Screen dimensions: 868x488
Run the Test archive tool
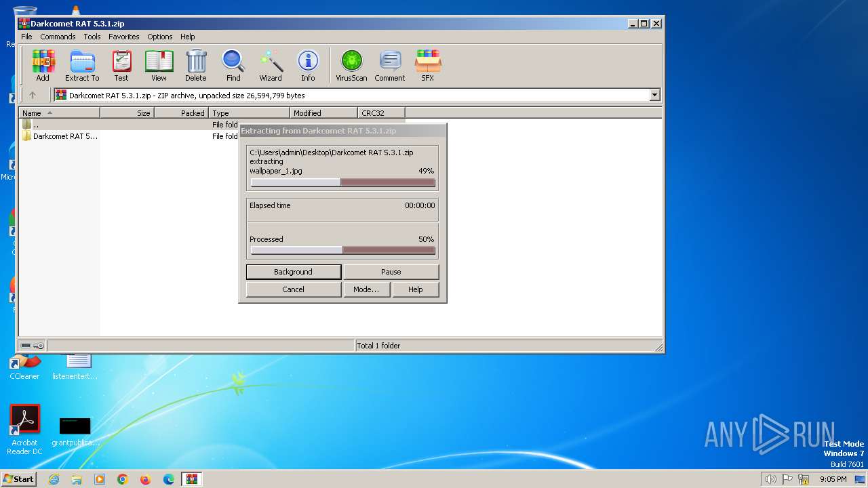[121, 65]
